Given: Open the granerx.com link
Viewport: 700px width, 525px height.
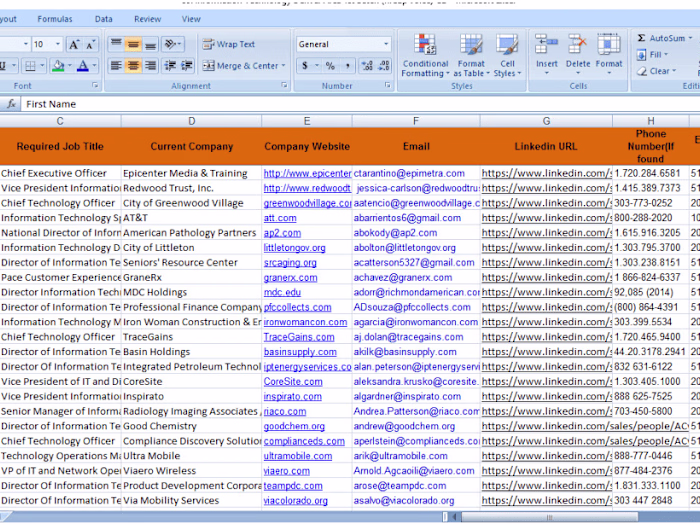Looking at the screenshot, I should 290,278.
